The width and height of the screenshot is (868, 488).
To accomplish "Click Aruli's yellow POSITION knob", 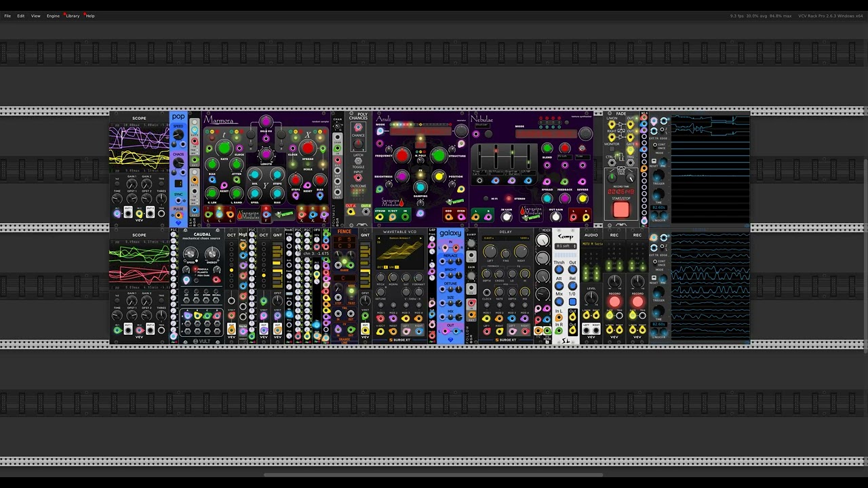I will [x=439, y=176].
